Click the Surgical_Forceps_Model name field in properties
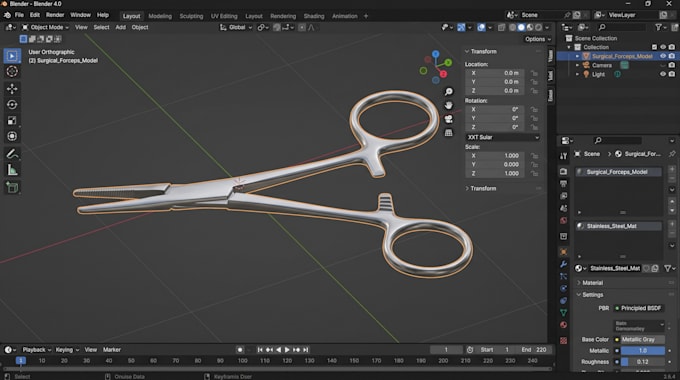This screenshot has width=680, height=380. (618, 172)
